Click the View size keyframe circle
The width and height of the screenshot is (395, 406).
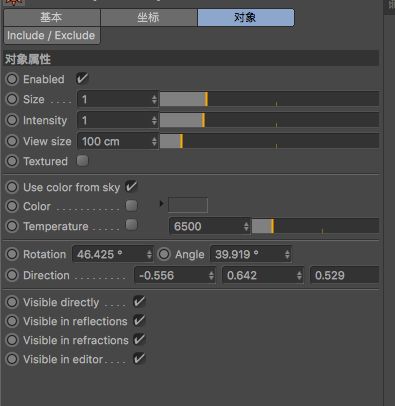tap(12, 141)
